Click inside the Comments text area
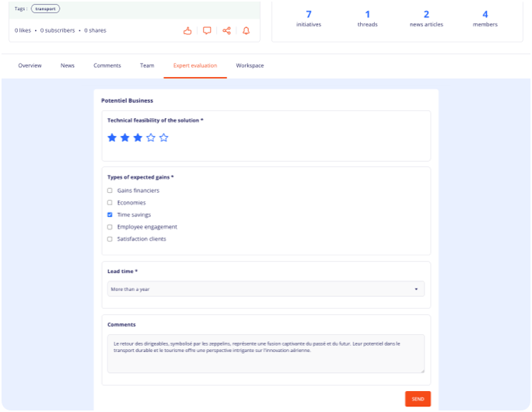The image size is (532, 412). [x=266, y=354]
